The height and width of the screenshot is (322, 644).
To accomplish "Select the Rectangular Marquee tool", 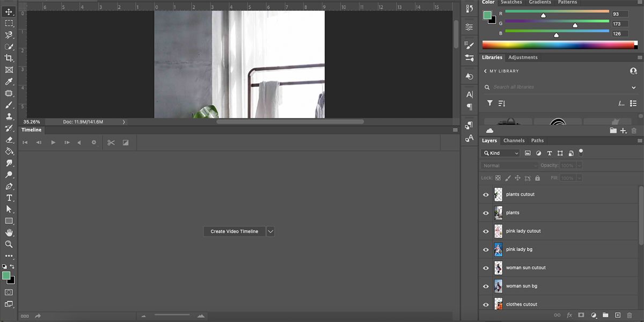I will pos(9,24).
